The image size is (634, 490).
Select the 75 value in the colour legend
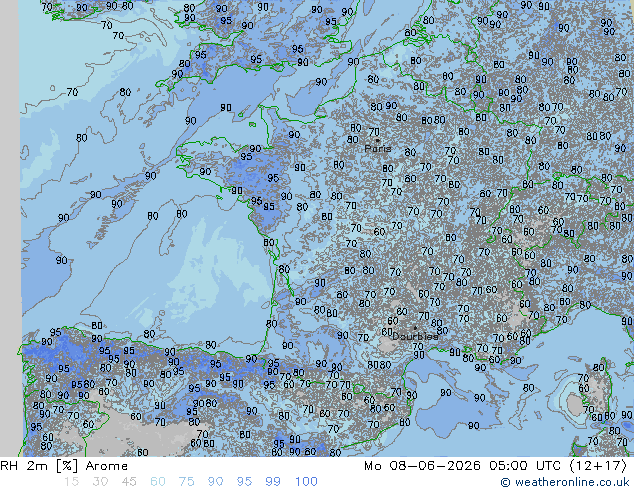click(x=186, y=482)
